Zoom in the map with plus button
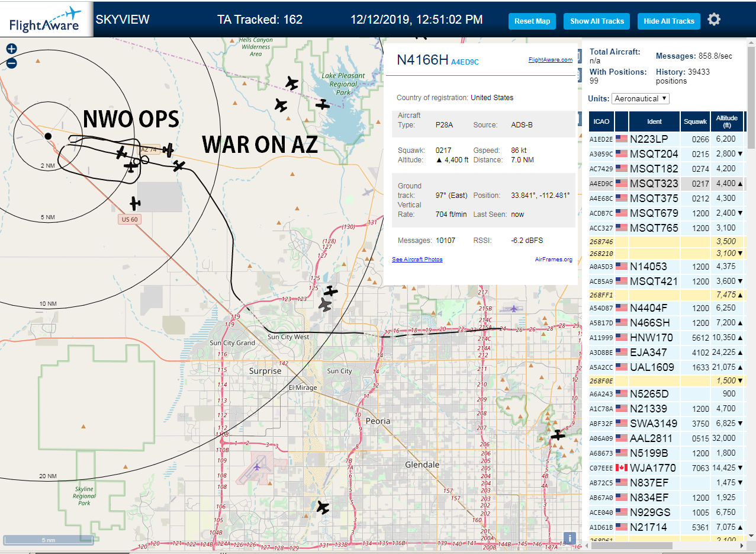 coord(11,49)
